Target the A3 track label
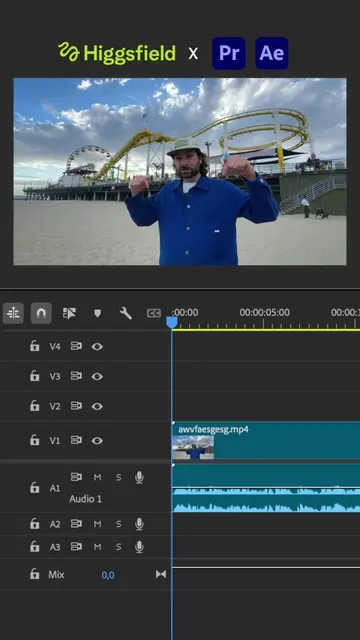The width and height of the screenshot is (360, 640). click(55, 547)
